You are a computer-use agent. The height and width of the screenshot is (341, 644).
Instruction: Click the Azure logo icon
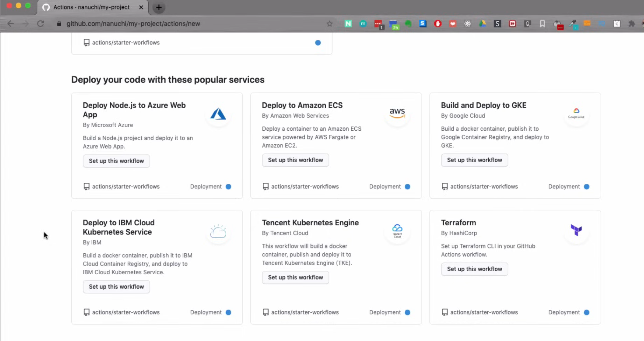pos(218,114)
